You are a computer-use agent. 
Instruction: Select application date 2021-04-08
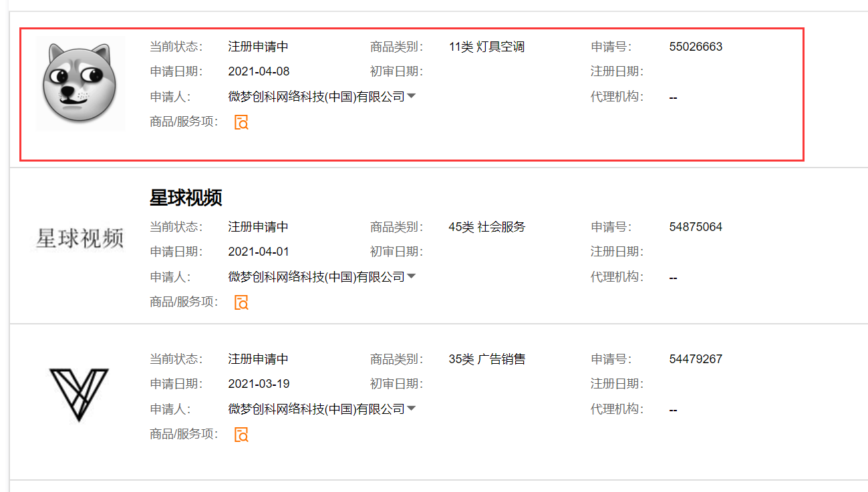pos(259,71)
